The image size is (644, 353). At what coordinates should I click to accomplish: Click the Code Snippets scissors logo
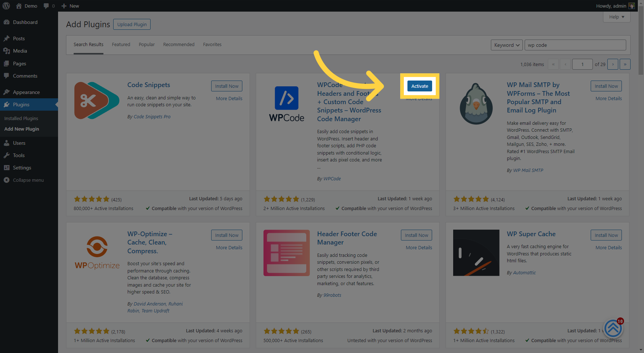pyautogui.click(x=97, y=100)
